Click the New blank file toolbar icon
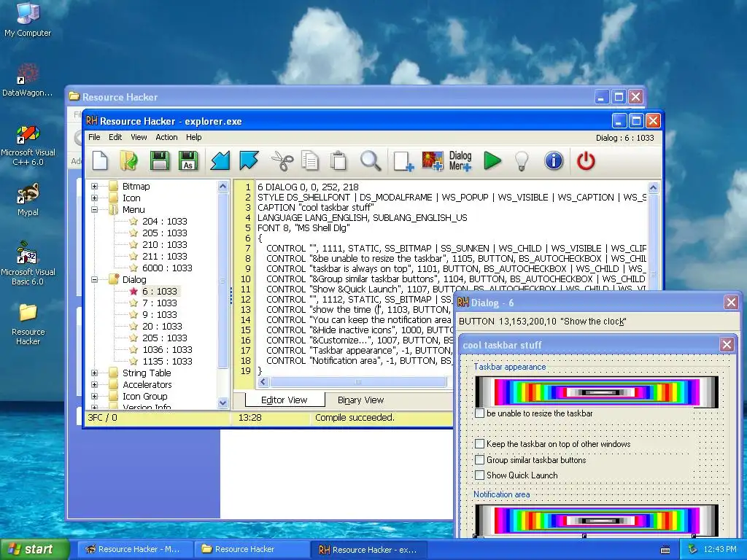The height and width of the screenshot is (560, 747). 100,160
